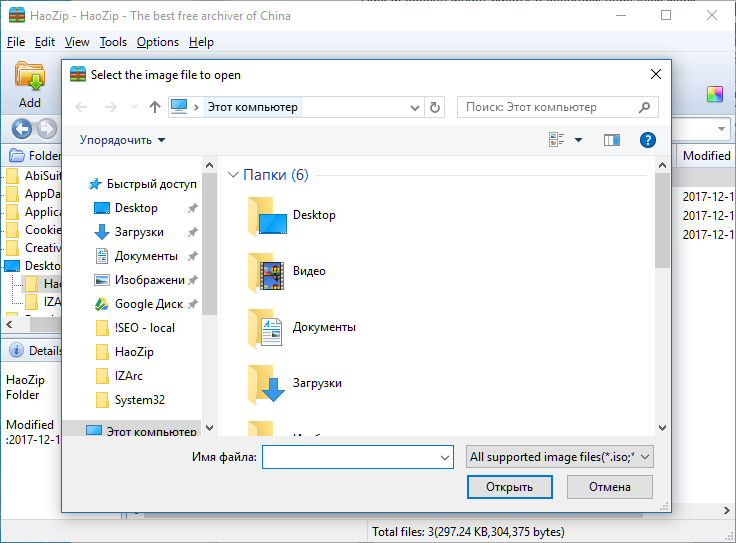Open HaoZip address dropdown arrow at right

[x=721, y=129]
